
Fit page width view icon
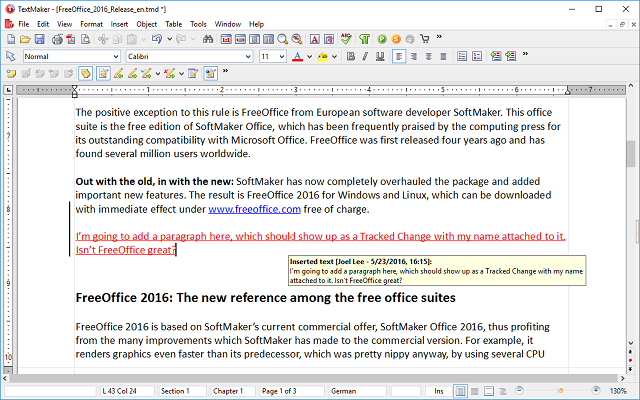(x=240, y=39)
